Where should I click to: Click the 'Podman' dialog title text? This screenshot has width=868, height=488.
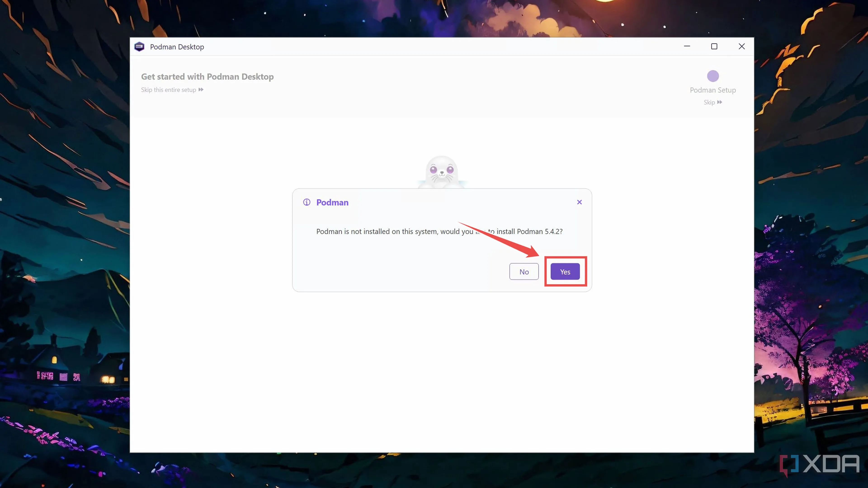[332, 202]
